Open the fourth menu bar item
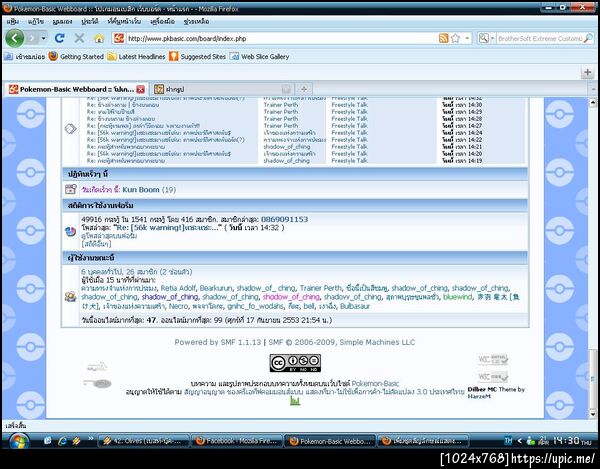Screen dimensions: 600x469 click(90, 21)
